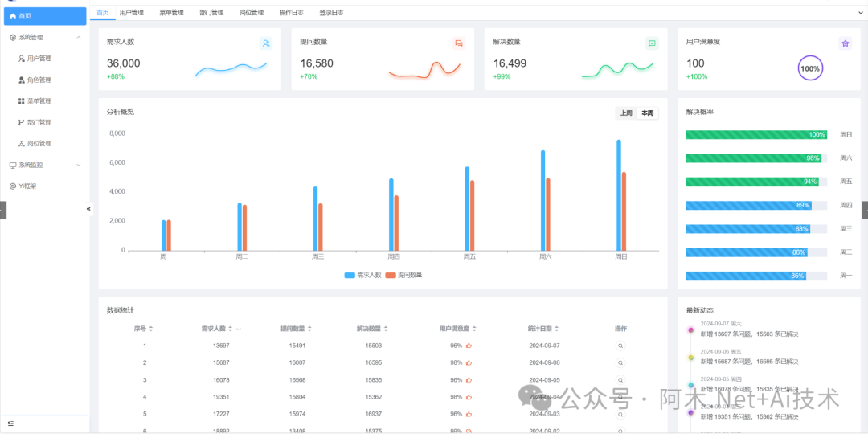Click the 解决数量 card check icon
Viewport: 868px width, 434px height.
(x=652, y=43)
